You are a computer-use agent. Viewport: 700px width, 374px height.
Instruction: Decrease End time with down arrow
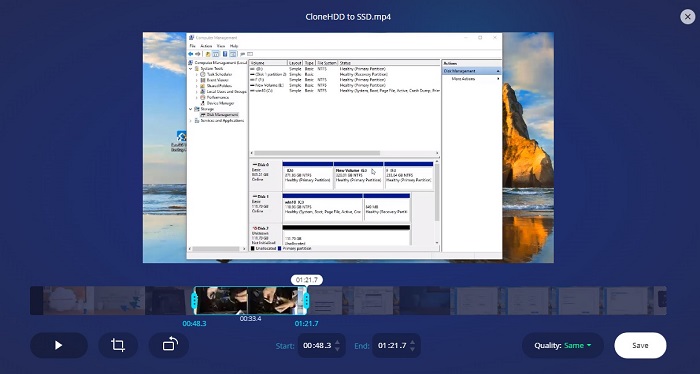(x=412, y=349)
